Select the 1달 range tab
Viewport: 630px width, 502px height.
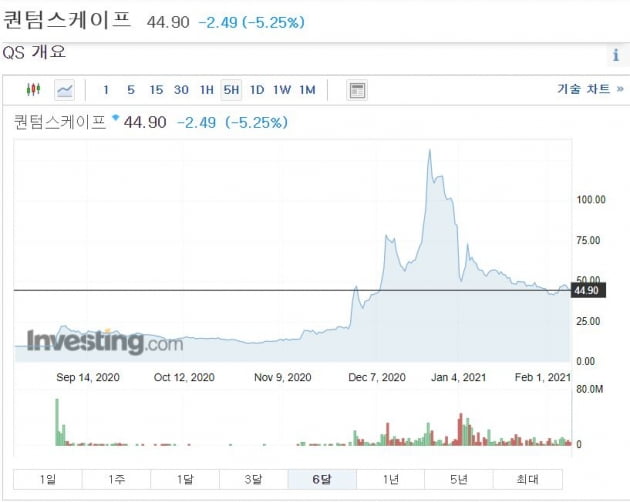185,479
